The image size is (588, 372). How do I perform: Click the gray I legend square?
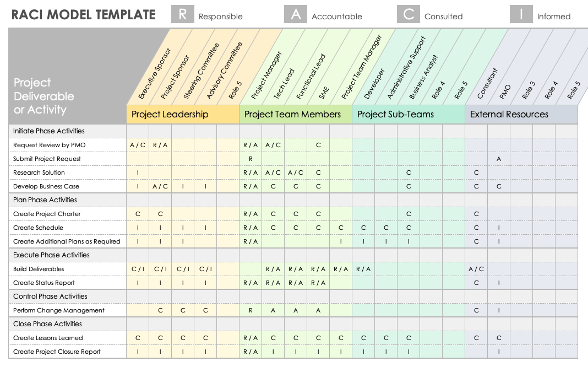[x=521, y=14]
